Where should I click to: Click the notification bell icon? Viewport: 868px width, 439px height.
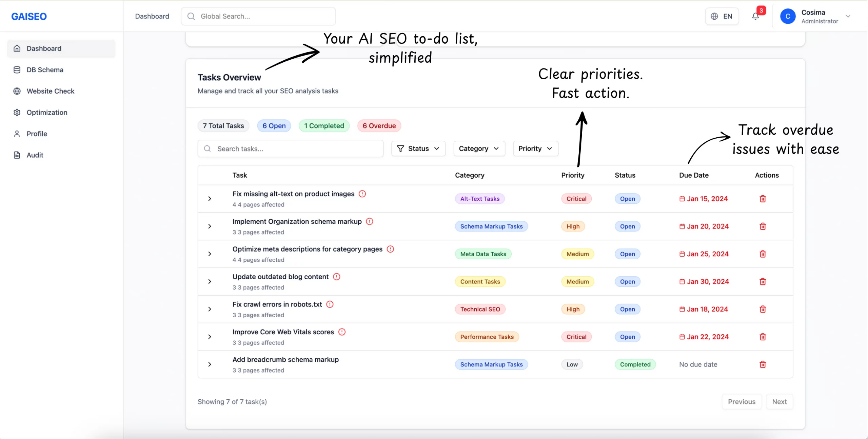(x=755, y=16)
